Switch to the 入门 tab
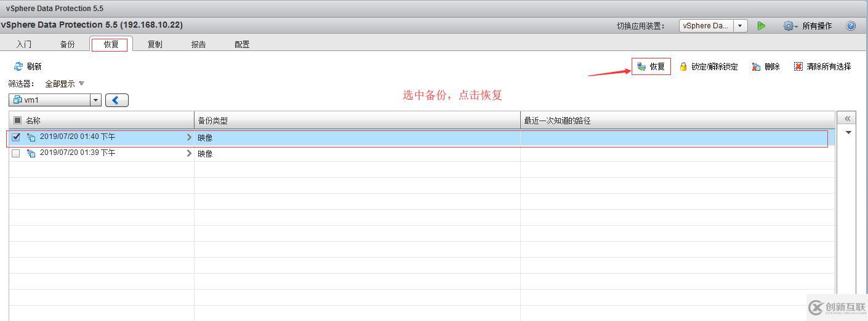Image resolution: width=868 pixels, height=321 pixels. [x=24, y=44]
